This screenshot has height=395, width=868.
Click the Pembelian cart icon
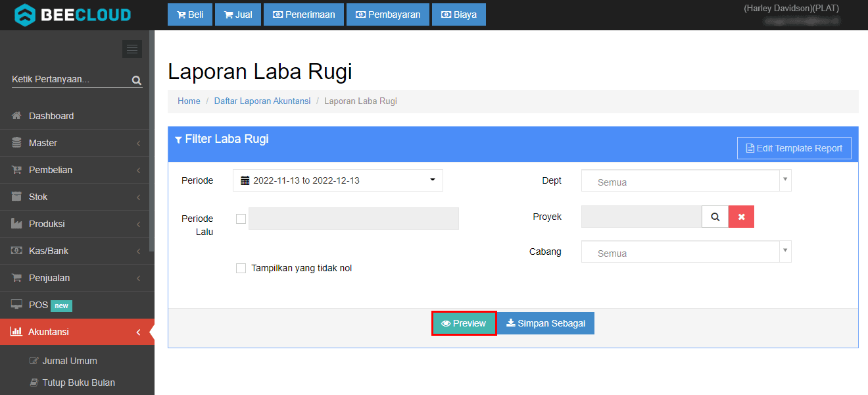(16, 170)
